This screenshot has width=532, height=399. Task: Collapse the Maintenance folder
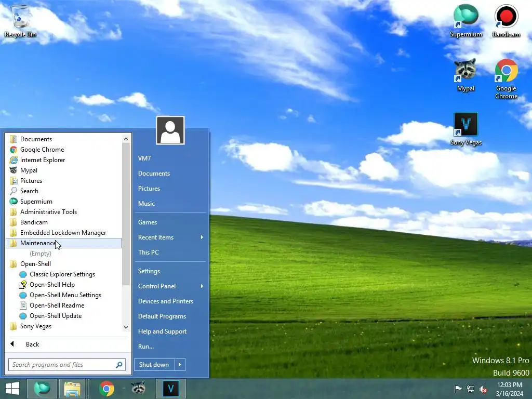(64, 243)
